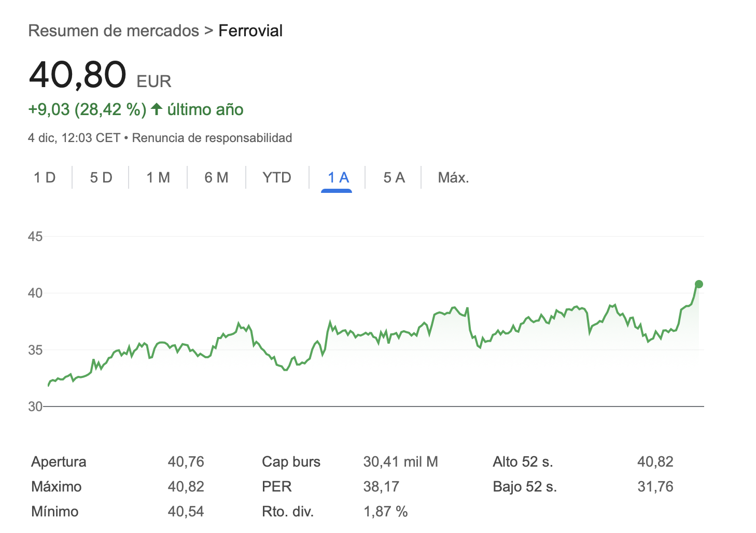This screenshot has height=533, width=756.
Task: Click the 45 y-axis label
Action: [x=35, y=237]
